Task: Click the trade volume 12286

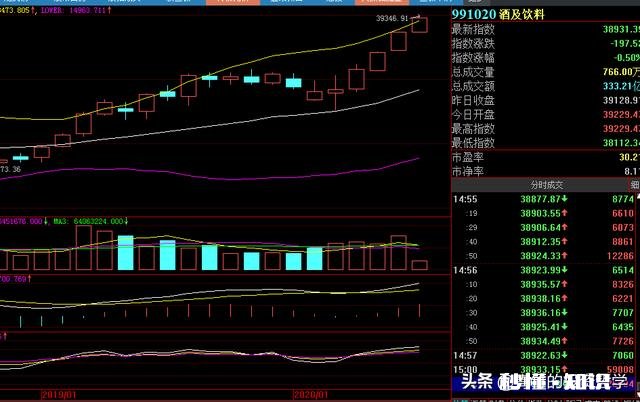Action: click(x=620, y=256)
